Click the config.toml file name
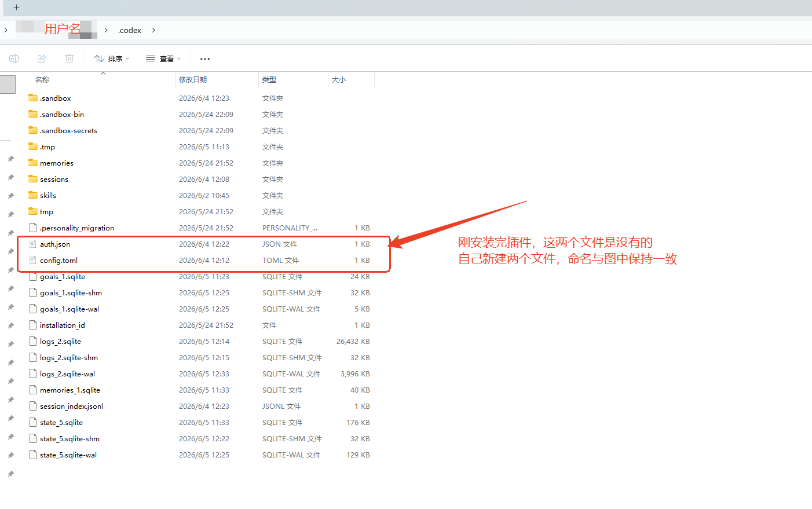The height and width of the screenshot is (509, 812). (58, 261)
